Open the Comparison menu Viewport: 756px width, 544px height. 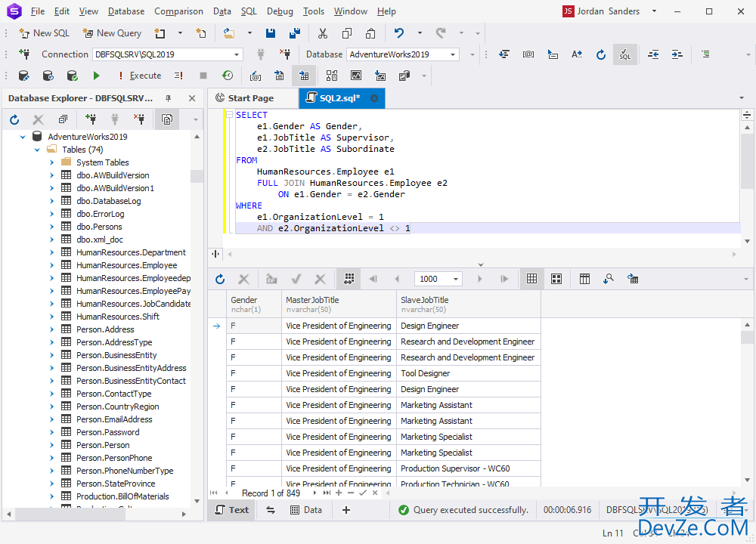178,11
